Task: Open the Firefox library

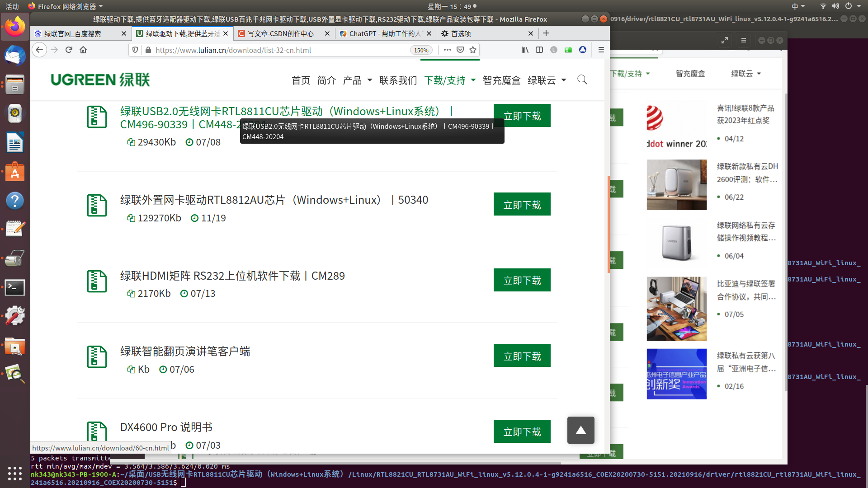Action: [525, 50]
